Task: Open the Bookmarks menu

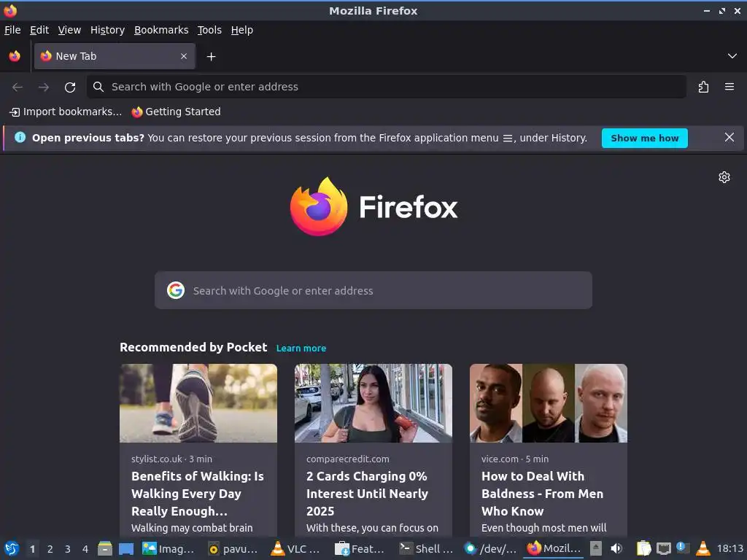Action: 161,30
